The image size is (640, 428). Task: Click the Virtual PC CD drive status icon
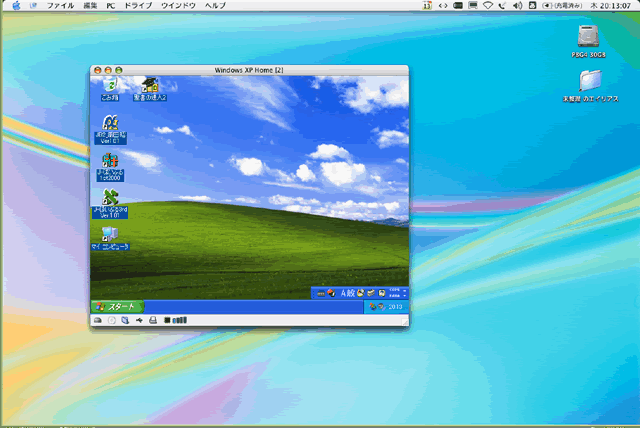pyautogui.click(x=111, y=321)
